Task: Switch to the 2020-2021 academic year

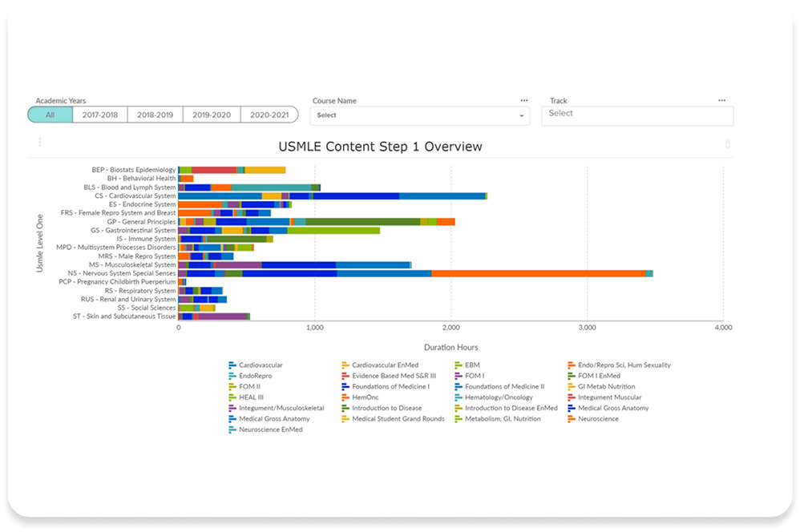Action: click(x=269, y=115)
